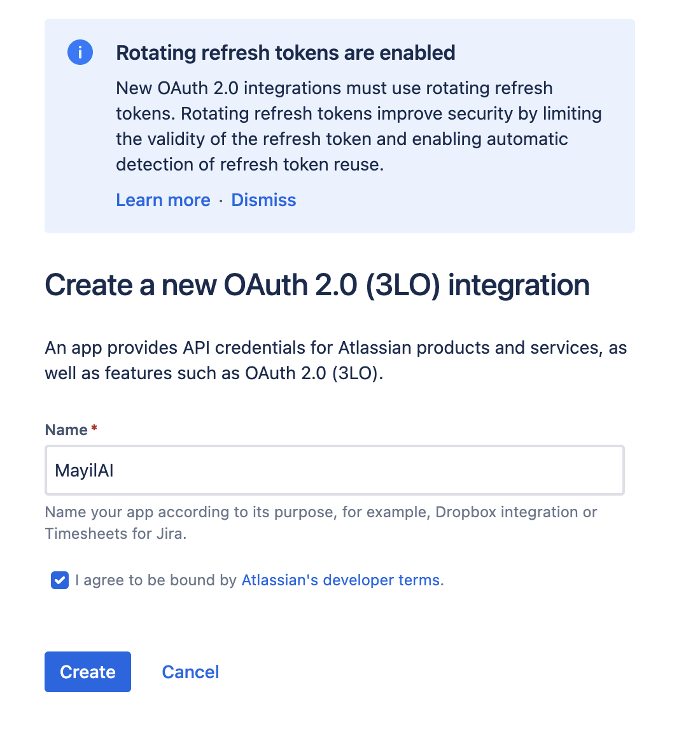Click the required asterisk next to the Name label
Screen dimensions: 700x752
coord(93,426)
